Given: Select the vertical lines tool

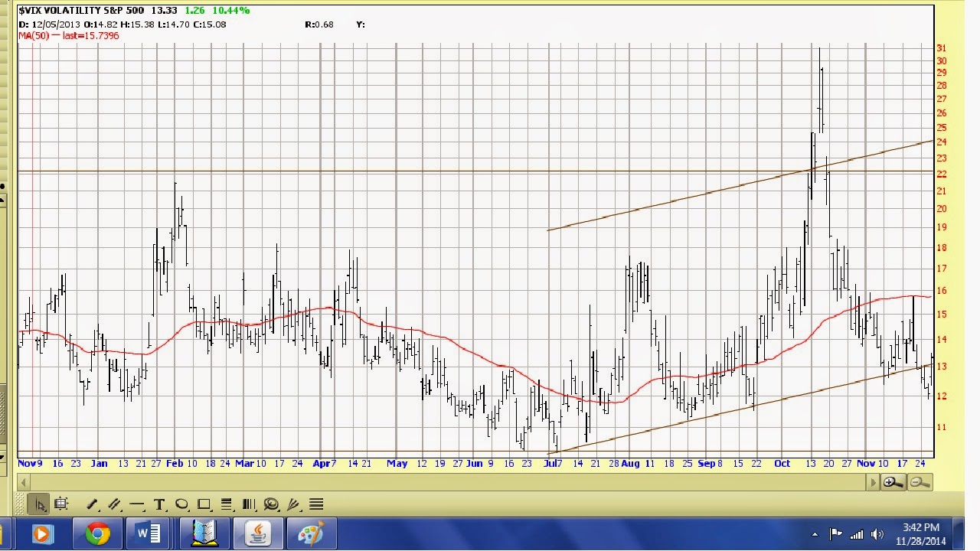Looking at the screenshot, I should click(248, 504).
